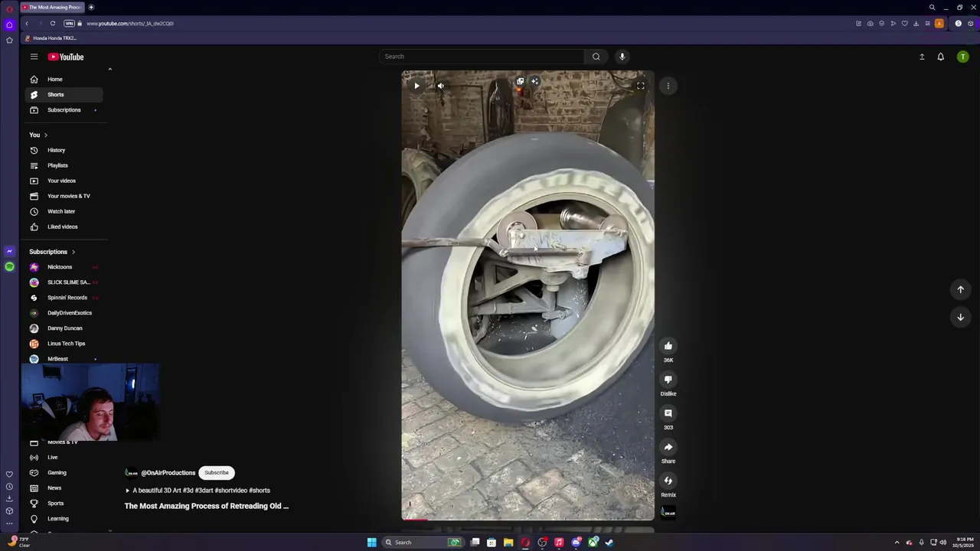Open News in Explore section
The image size is (980, 551).
tap(64, 488)
